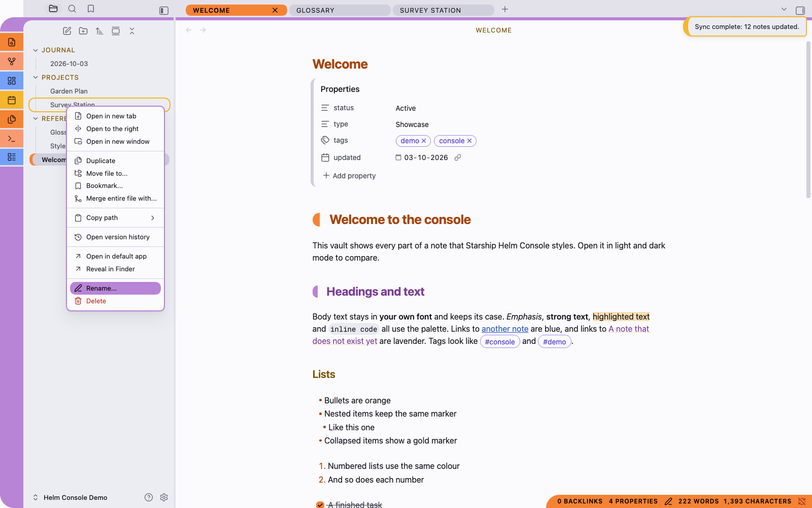Create a new note icon

67,31
